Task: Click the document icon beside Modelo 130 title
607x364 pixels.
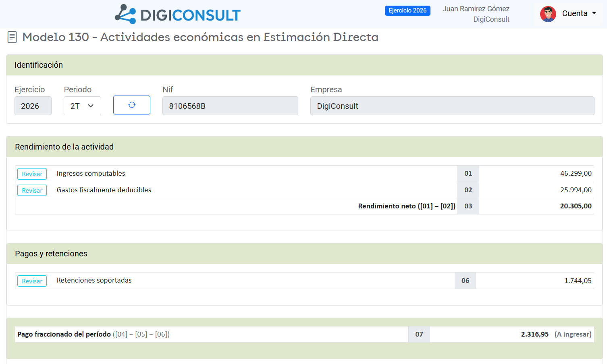Action: pos(12,37)
